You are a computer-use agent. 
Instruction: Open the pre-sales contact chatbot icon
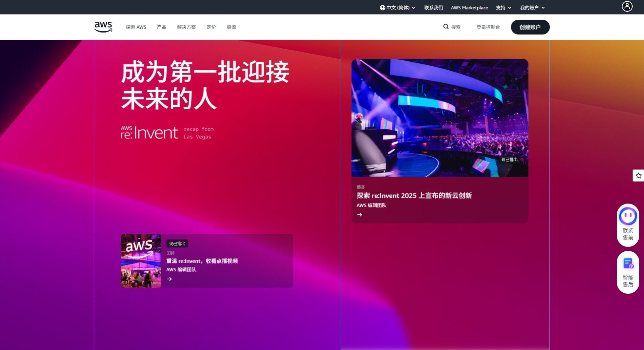pyautogui.click(x=628, y=217)
